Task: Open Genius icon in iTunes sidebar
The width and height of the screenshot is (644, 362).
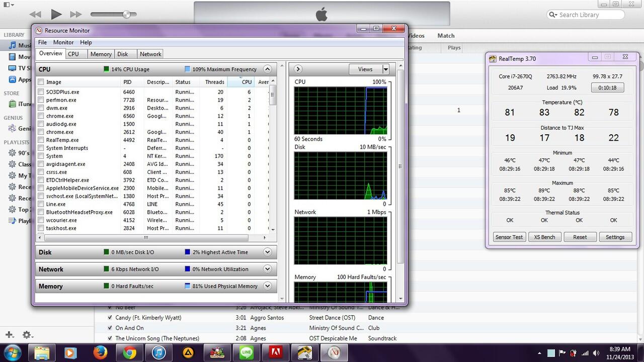Action: 13,128
